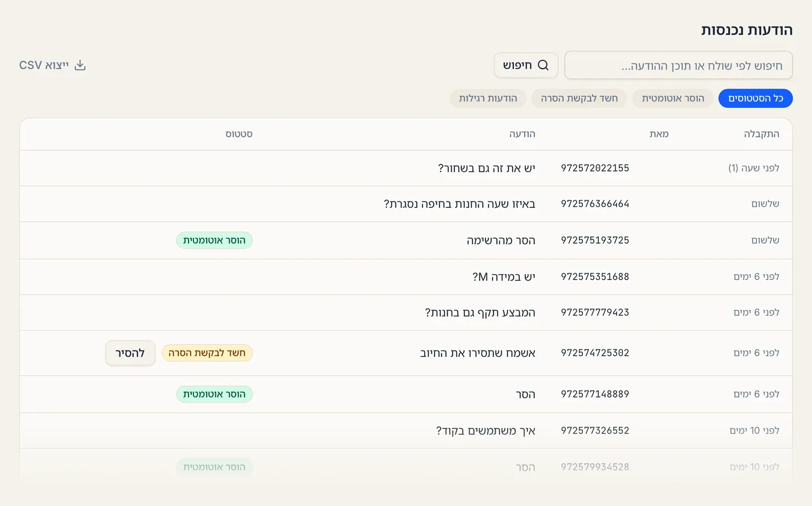Click the לפני שעה (1) timestamp
Screen dimensions: 812x506
click(x=754, y=168)
